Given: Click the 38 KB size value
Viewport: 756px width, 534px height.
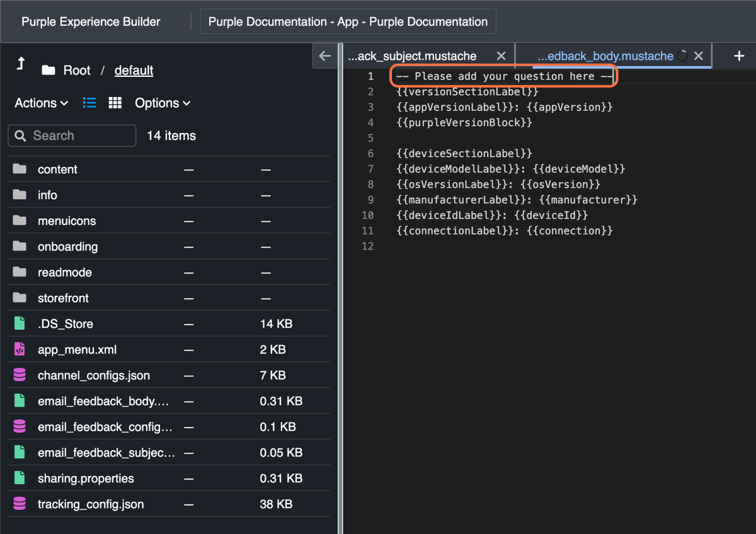Looking at the screenshot, I should (x=276, y=504).
